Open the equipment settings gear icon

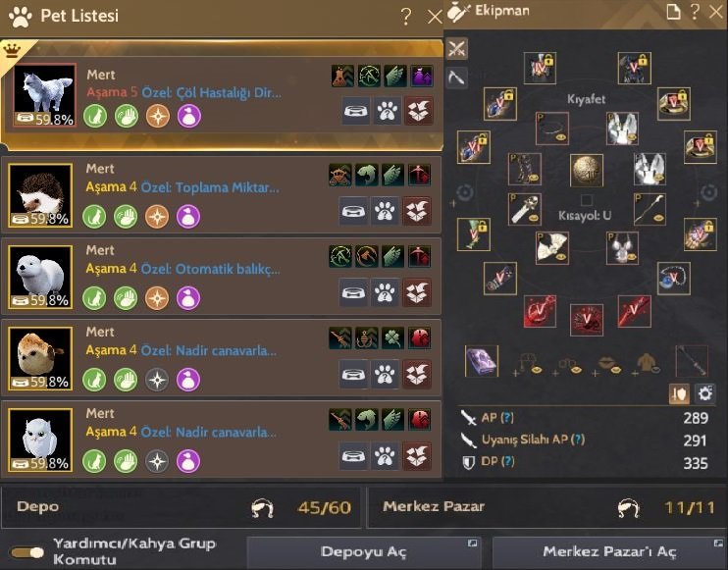point(704,393)
